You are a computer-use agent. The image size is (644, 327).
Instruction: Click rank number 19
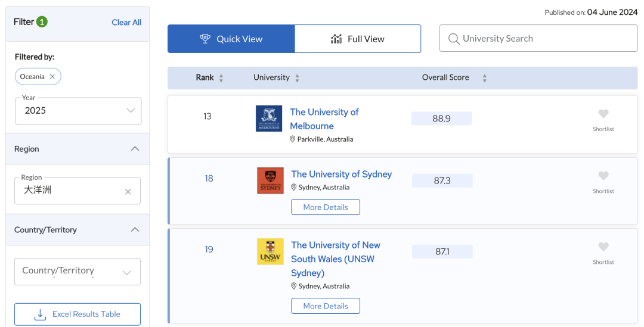point(209,250)
